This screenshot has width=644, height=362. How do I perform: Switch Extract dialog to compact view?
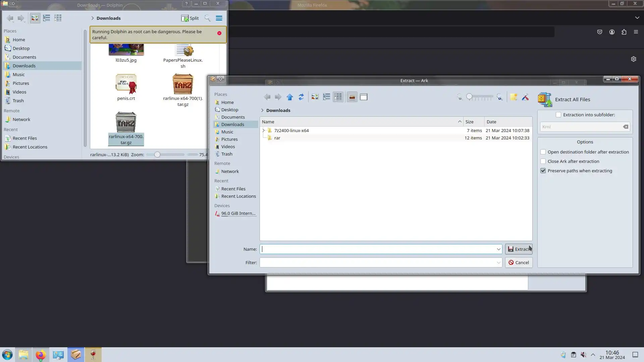tap(326, 97)
